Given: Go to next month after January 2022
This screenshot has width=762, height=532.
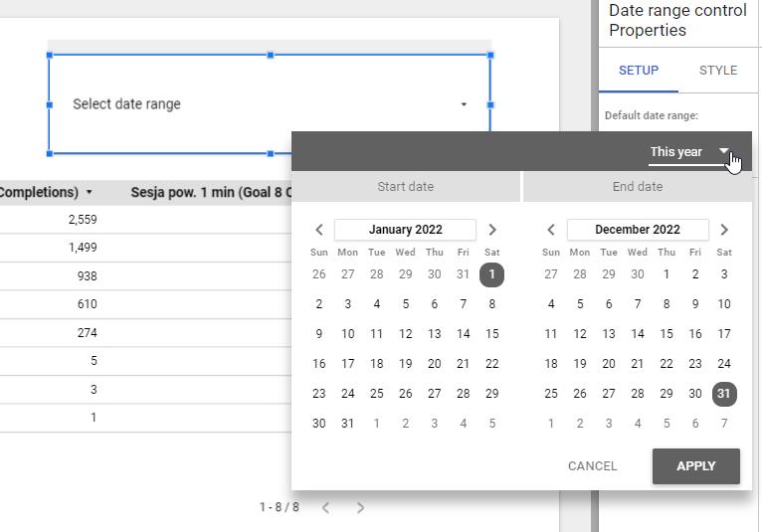Looking at the screenshot, I should click(x=491, y=230).
